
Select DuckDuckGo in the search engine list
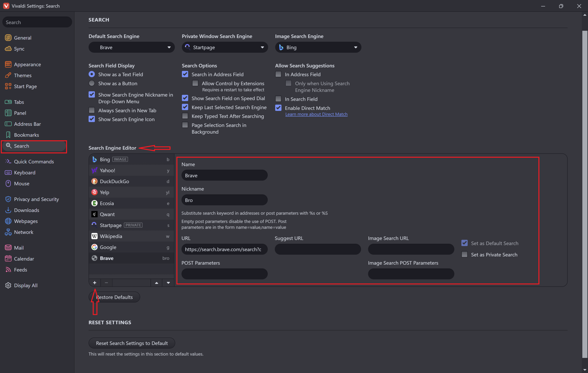pyautogui.click(x=114, y=181)
